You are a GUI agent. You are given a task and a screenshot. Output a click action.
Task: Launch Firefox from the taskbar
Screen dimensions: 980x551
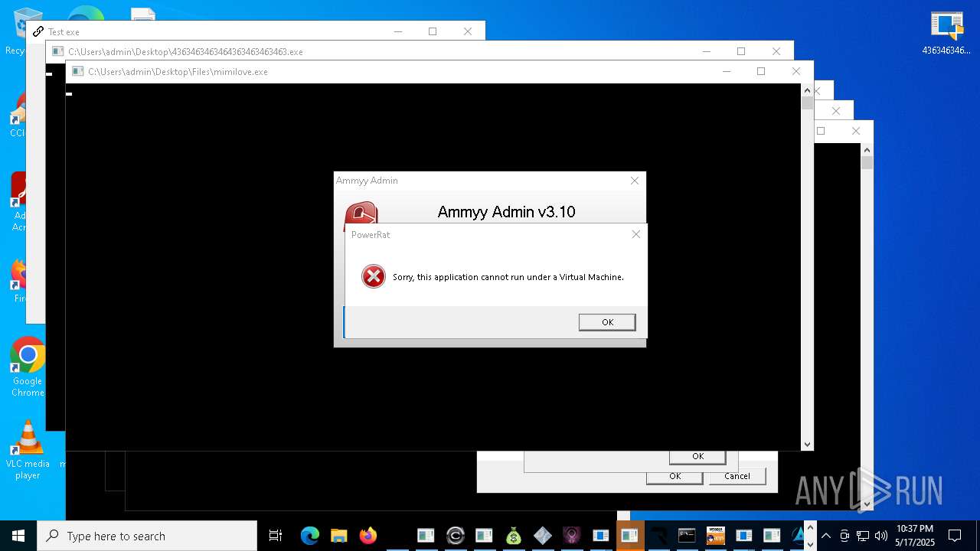click(368, 536)
